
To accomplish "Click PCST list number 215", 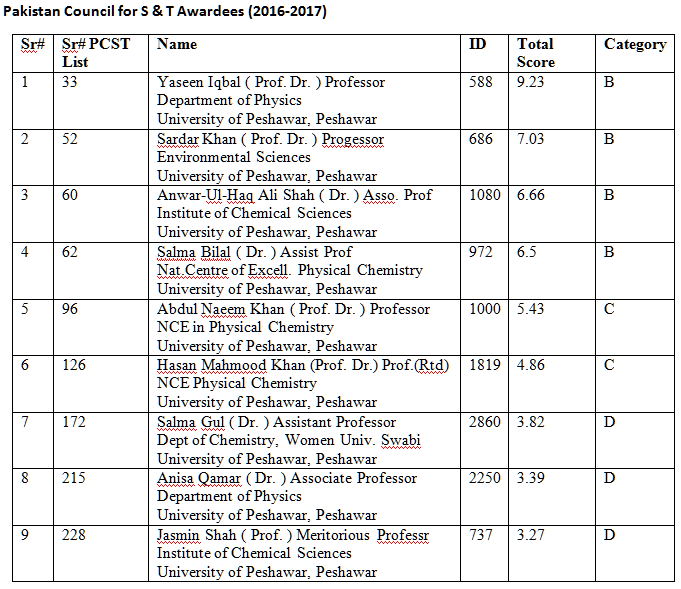I will click(73, 477).
